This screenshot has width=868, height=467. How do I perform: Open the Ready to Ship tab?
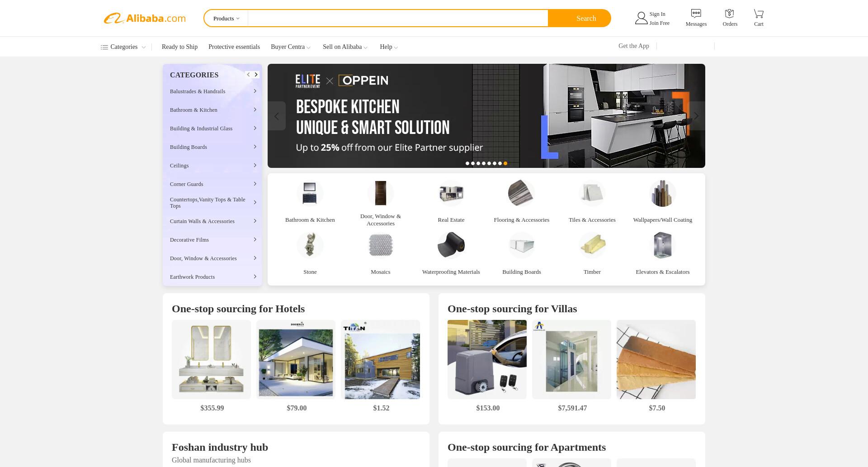click(x=179, y=47)
